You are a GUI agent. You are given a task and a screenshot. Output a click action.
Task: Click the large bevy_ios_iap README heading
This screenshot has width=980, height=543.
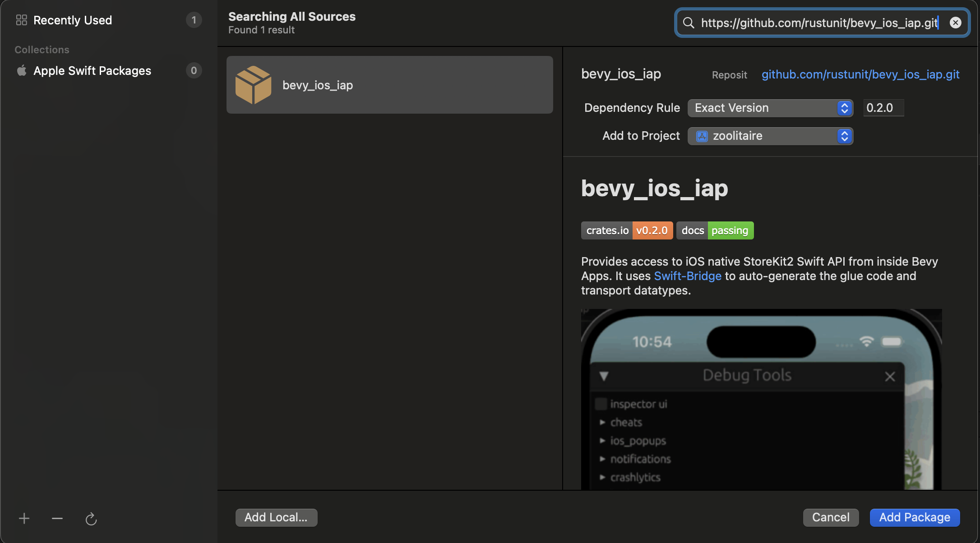tap(654, 188)
